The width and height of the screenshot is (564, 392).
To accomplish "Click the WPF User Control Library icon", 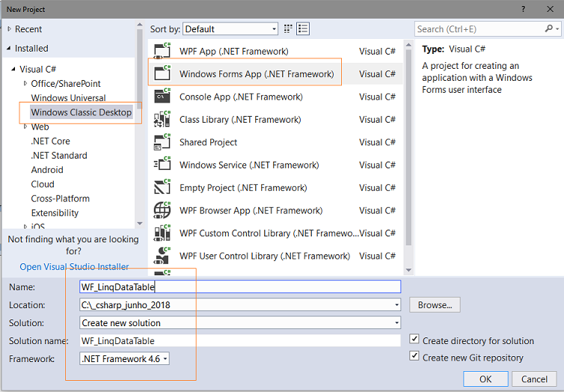I will coord(162,255).
